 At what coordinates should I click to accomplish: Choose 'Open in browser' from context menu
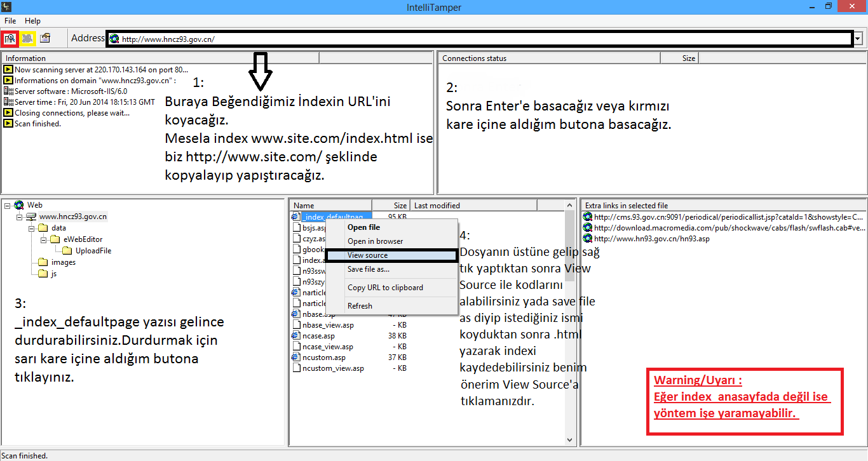391,241
